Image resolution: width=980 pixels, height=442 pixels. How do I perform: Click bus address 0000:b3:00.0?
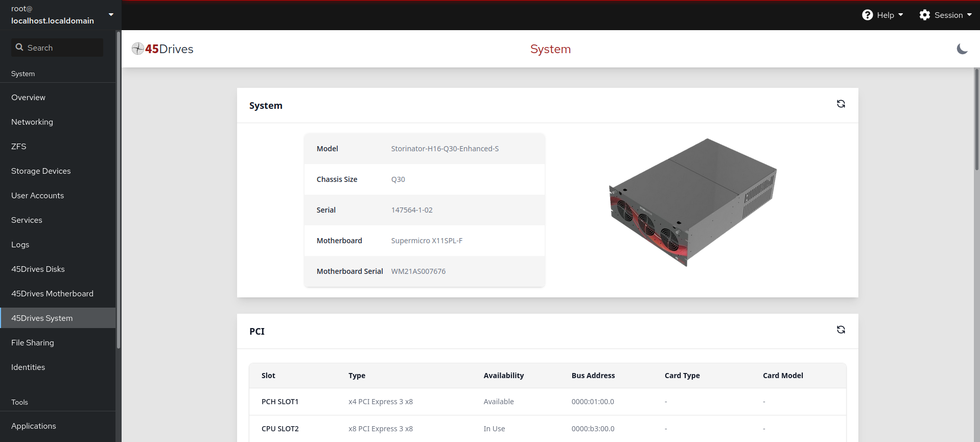(x=593, y=429)
